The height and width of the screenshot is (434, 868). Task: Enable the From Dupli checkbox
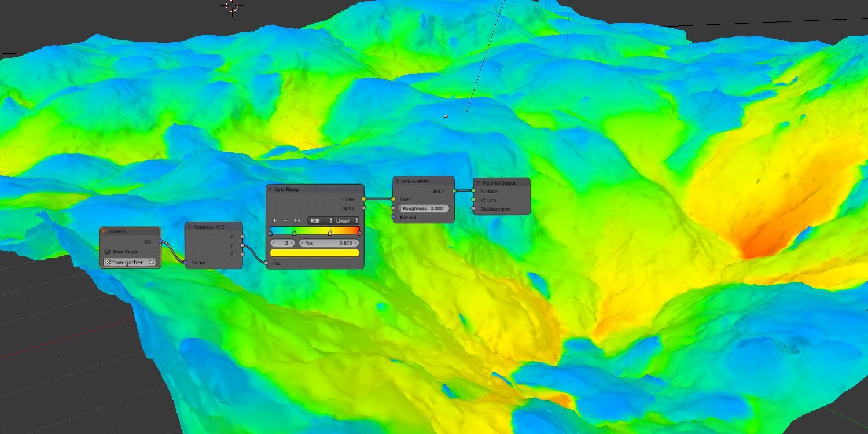108,252
